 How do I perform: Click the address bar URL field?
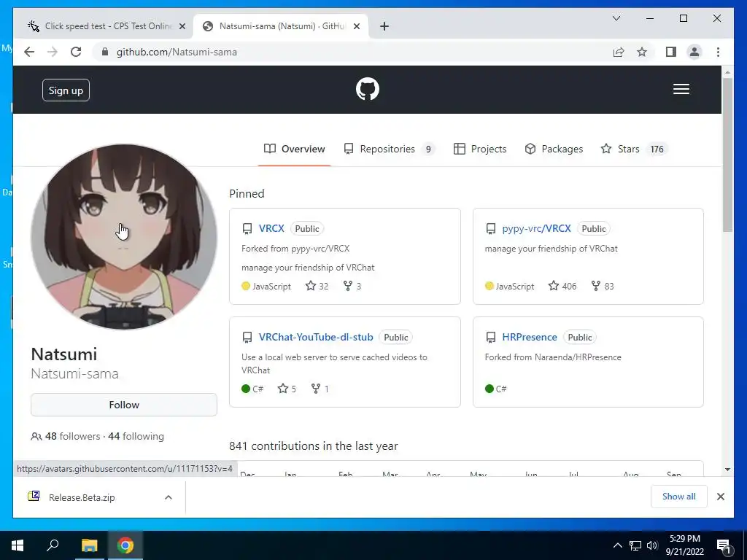pyautogui.click(x=352, y=52)
